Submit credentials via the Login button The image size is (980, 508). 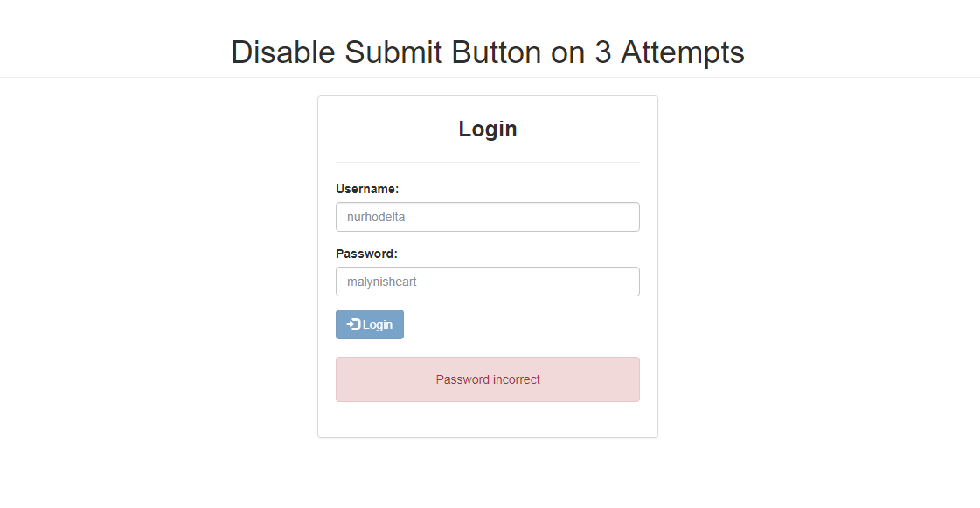369,324
